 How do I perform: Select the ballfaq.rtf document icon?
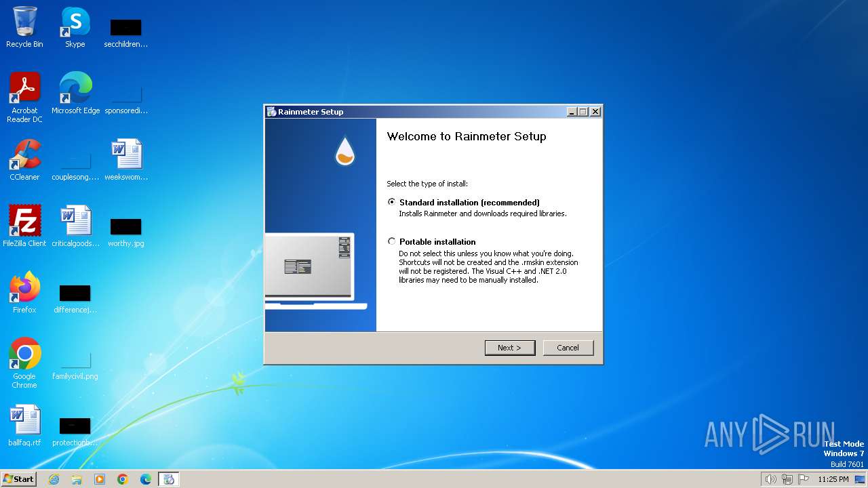(24, 426)
